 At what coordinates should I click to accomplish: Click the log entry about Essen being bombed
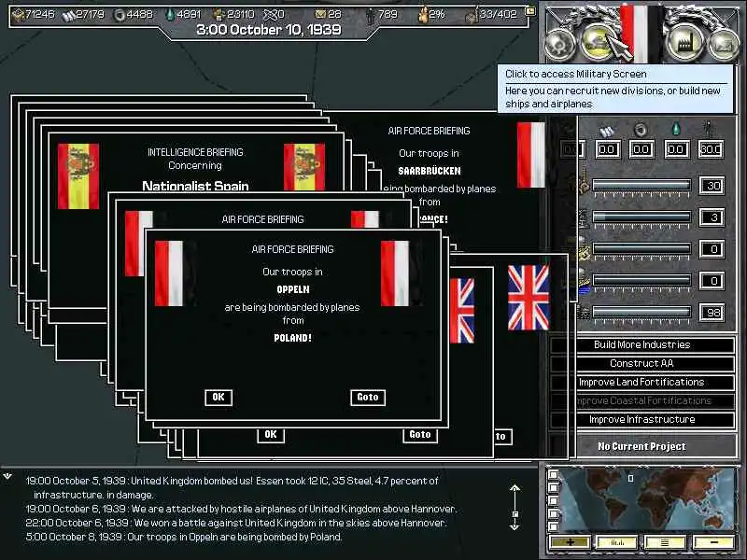(x=232, y=487)
